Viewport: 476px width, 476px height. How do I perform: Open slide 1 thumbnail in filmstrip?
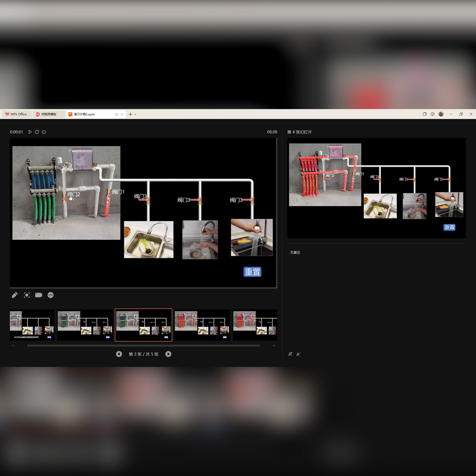click(x=32, y=325)
